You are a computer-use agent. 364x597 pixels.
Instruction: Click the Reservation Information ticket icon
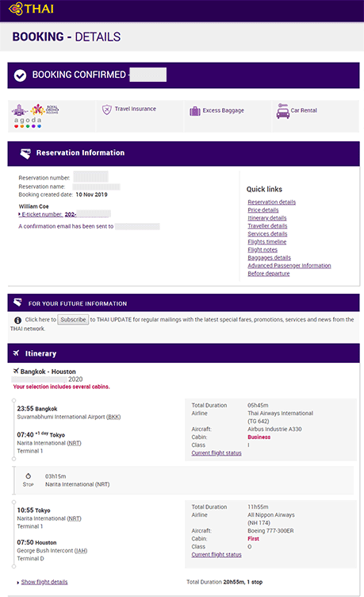[x=25, y=153]
